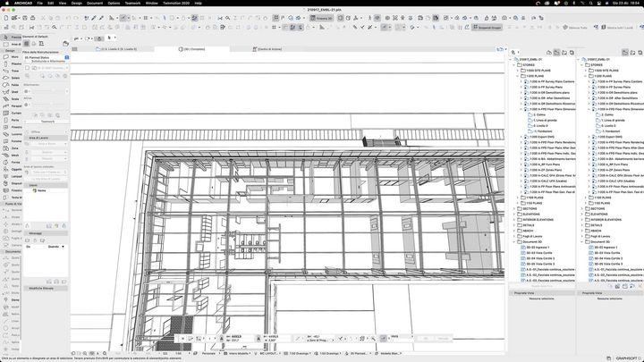Screen dimensions: 644x362
Task: Open the Intero Modello dropdown in status bar
Action: click(x=238, y=353)
